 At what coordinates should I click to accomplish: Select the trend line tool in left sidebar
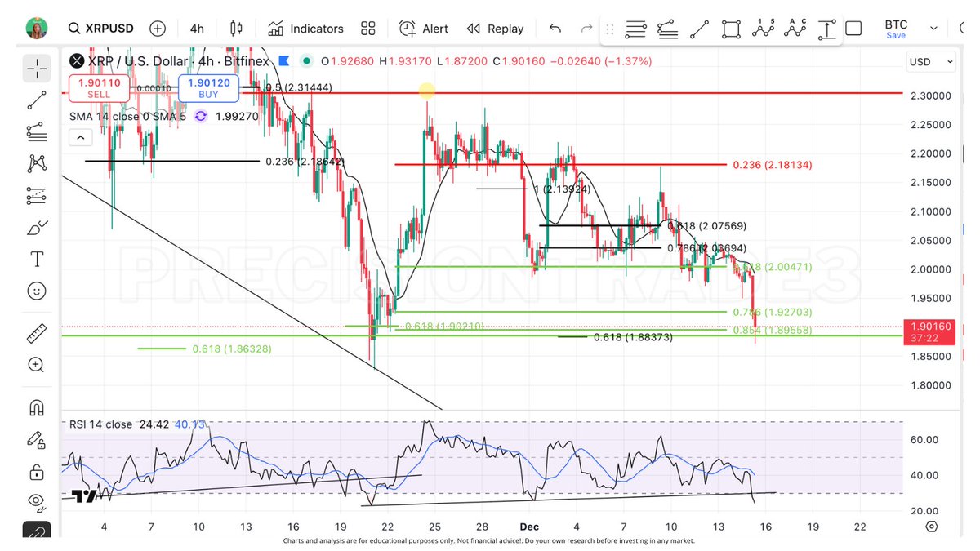(37, 100)
